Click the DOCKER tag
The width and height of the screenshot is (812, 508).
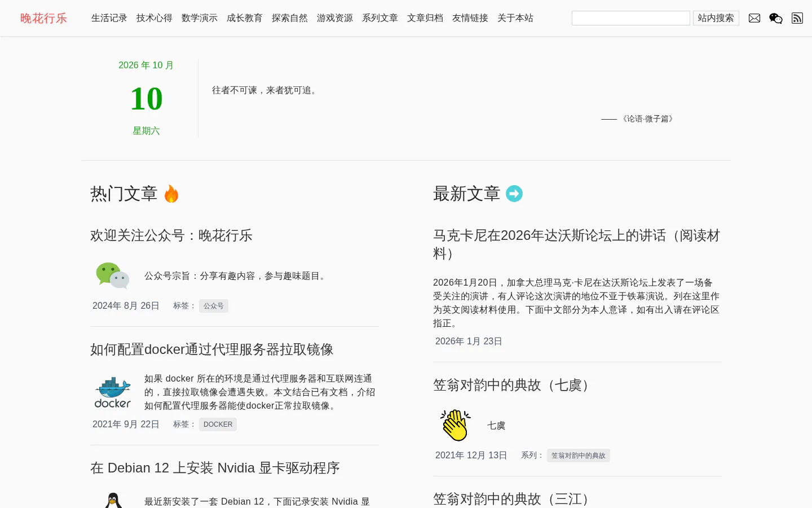218,424
